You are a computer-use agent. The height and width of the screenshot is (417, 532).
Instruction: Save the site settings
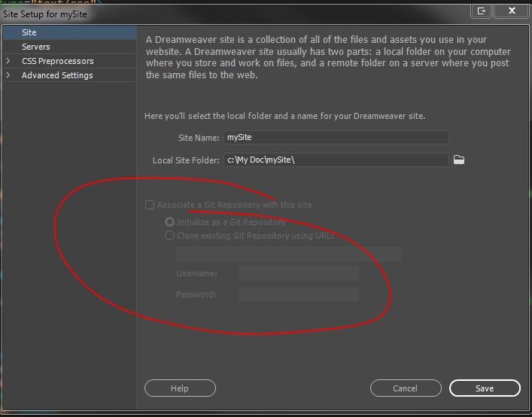click(485, 388)
